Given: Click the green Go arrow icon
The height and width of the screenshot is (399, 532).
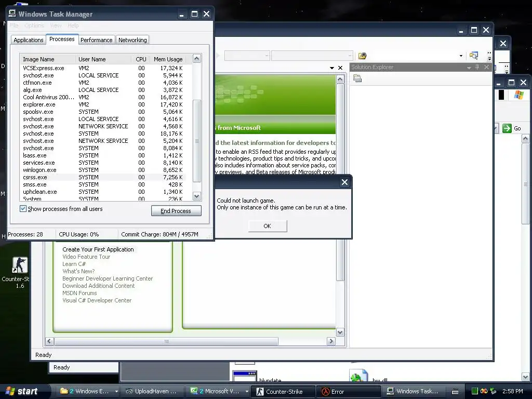Looking at the screenshot, I should 507,128.
